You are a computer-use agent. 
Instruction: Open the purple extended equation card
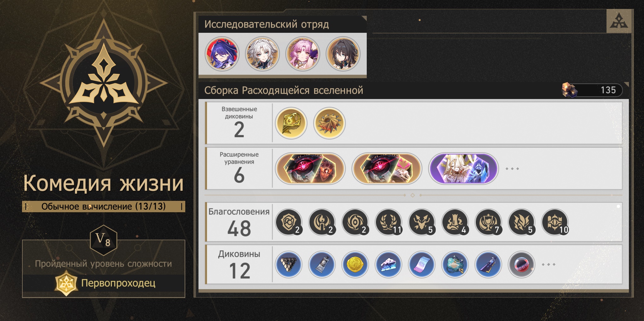click(463, 169)
